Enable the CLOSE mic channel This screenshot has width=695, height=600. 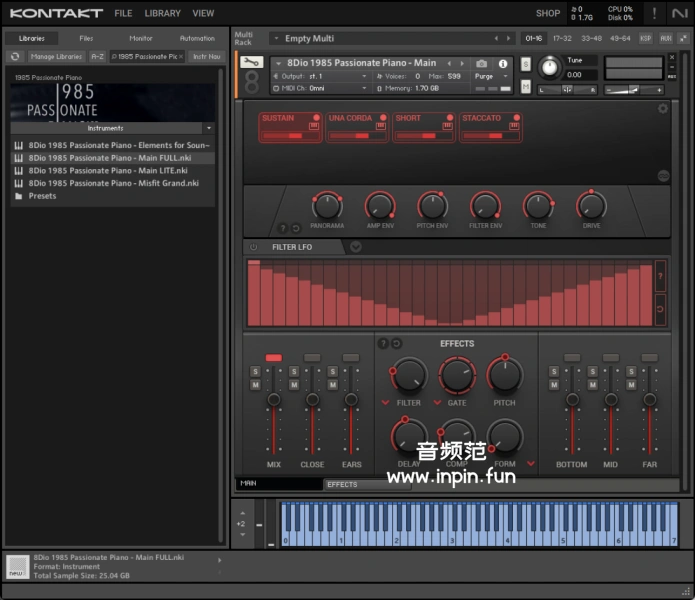click(x=312, y=358)
